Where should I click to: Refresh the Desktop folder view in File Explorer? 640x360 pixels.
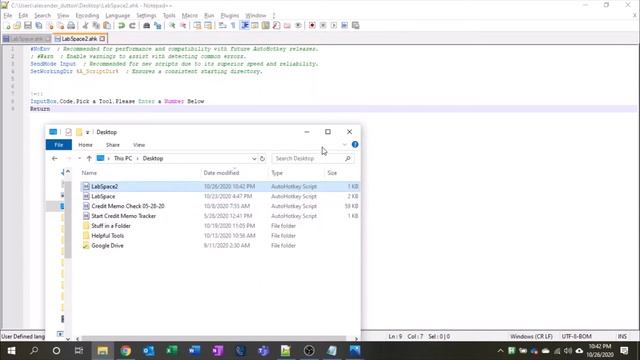[262, 158]
